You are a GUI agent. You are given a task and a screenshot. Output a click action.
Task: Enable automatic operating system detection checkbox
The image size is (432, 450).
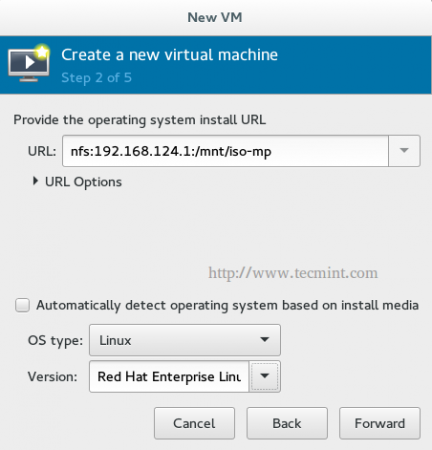22,305
